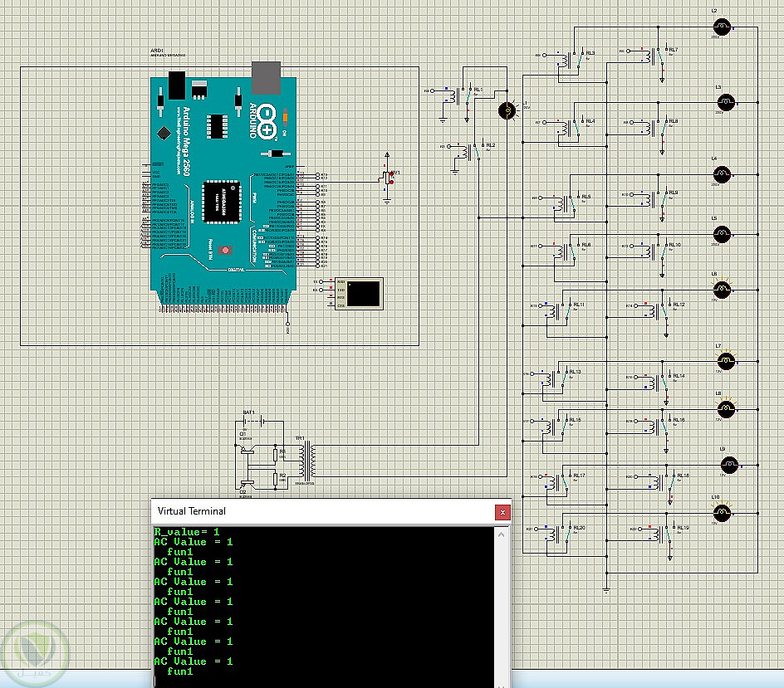
Task: Select the Arduino Mega 2560 board
Action: (x=223, y=189)
